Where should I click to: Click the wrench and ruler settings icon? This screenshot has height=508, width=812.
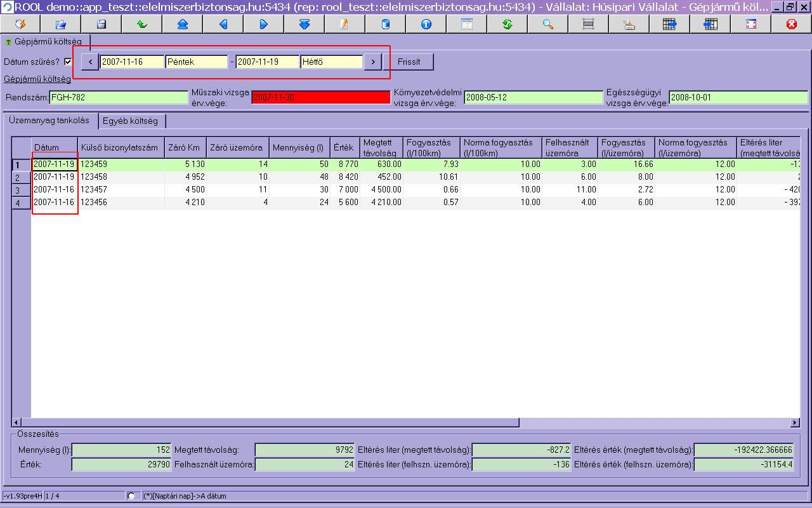pyautogui.click(x=629, y=24)
